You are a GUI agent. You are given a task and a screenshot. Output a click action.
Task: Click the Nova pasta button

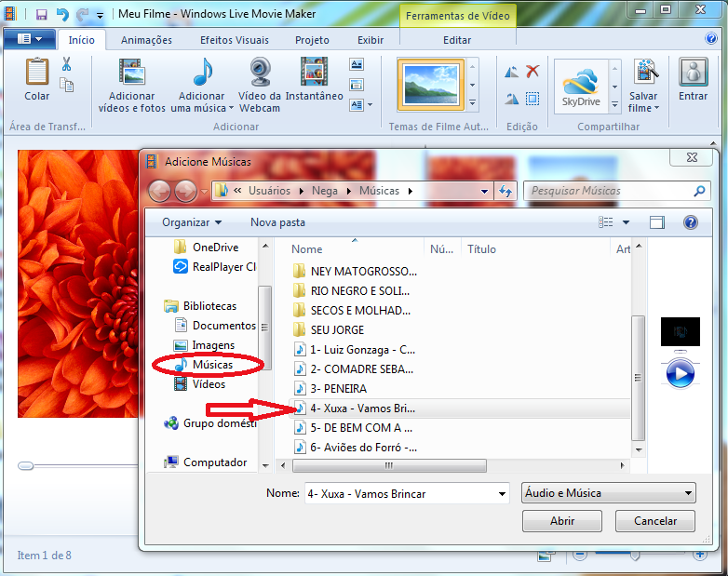click(x=277, y=222)
